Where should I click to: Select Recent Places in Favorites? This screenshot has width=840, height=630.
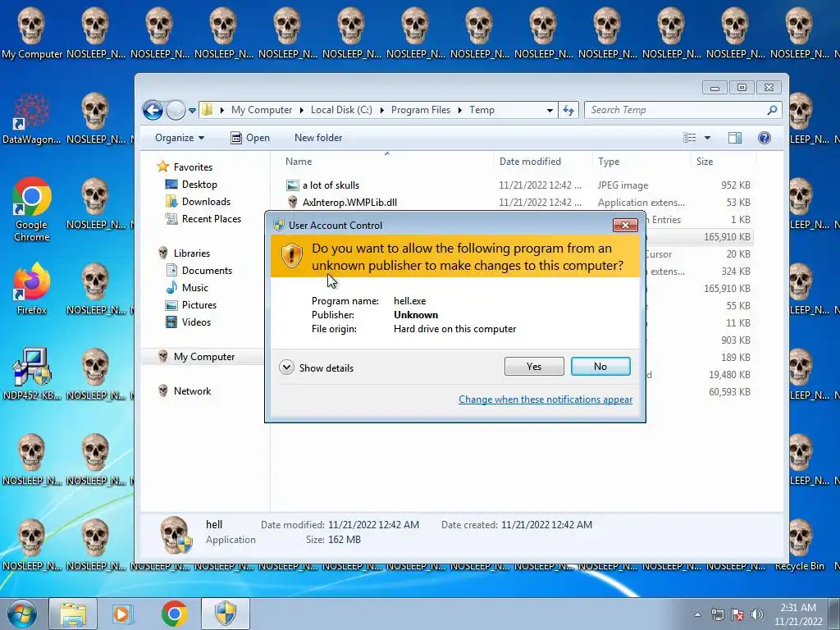[x=203, y=218]
